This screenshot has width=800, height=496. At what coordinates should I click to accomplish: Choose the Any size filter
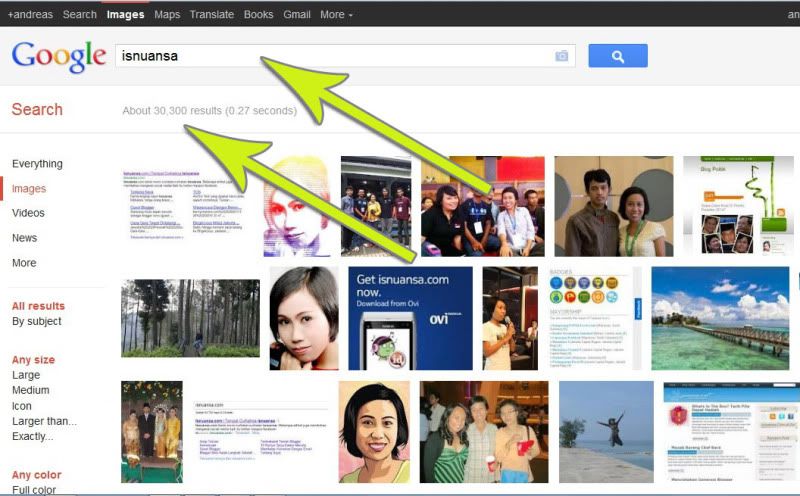(33, 359)
